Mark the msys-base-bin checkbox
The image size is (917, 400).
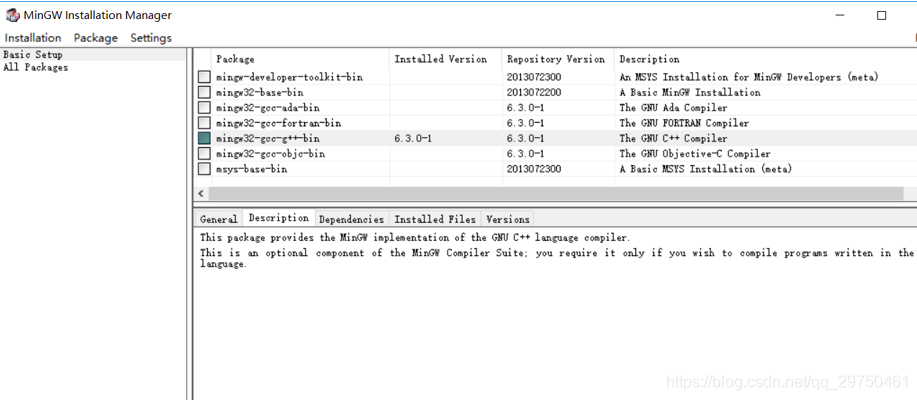[x=204, y=168]
